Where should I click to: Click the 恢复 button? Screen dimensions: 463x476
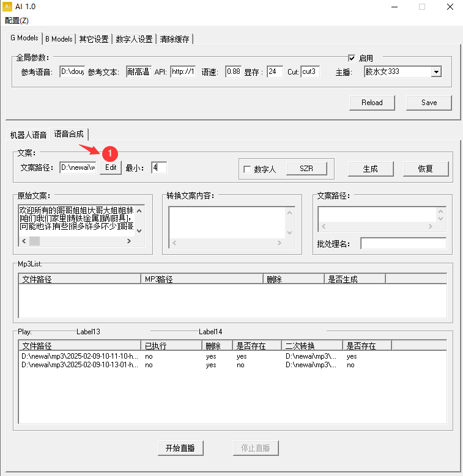tap(425, 169)
